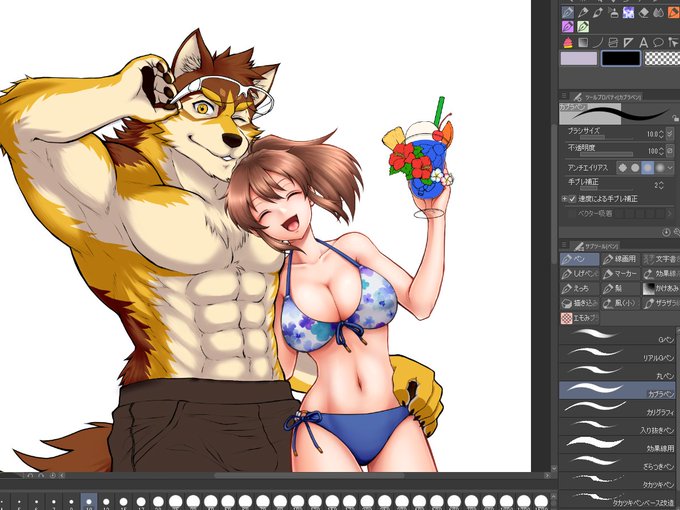
Task: Toggle the speed-based stabilization checkbox
Action: pyautogui.click(x=572, y=199)
